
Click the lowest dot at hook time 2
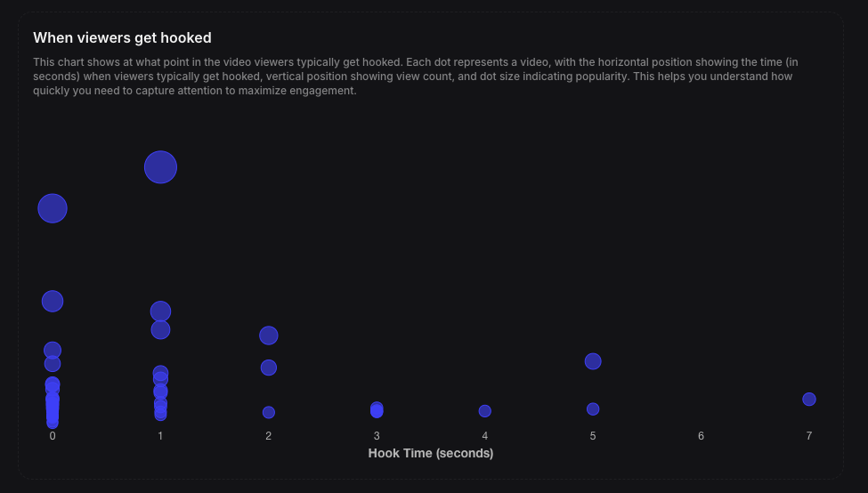269,412
